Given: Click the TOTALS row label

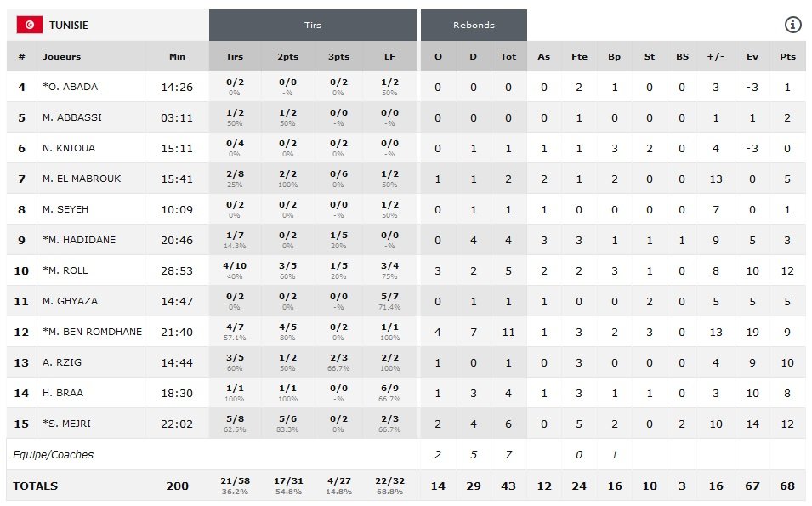Looking at the screenshot, I should (x=36, y=486).
